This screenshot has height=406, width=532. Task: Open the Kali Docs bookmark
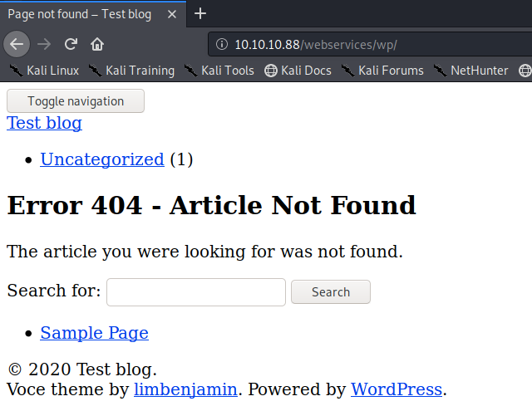(x=298, y=71)
